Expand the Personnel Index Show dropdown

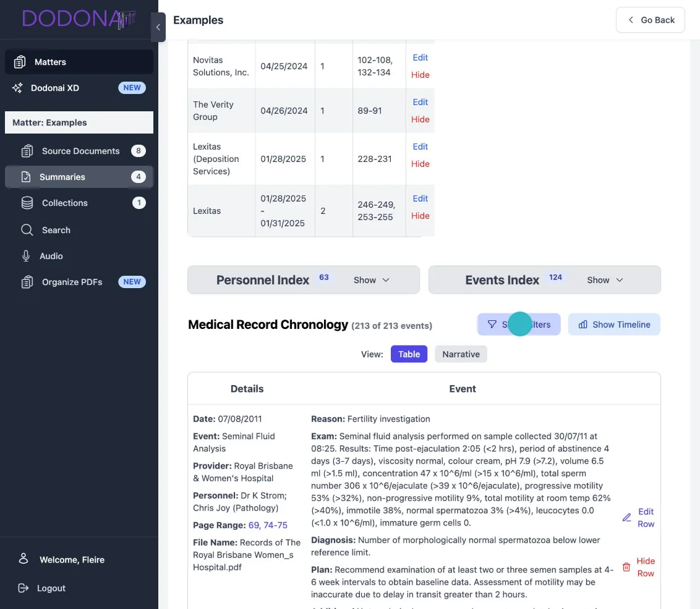(x=372, y=280)
